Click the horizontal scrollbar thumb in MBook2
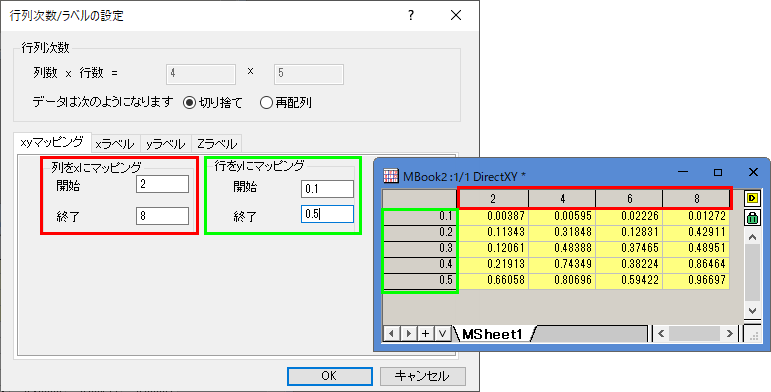 694,333
